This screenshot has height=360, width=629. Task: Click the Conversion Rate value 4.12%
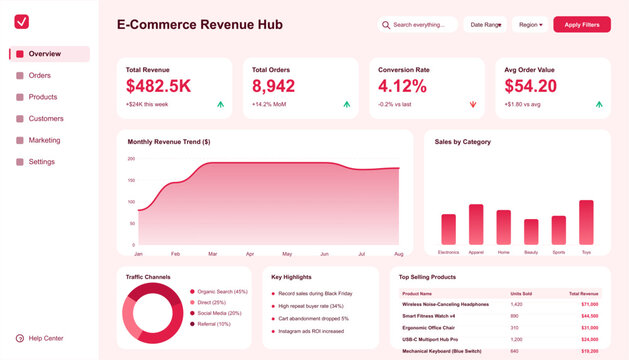[x=402, y=86]
